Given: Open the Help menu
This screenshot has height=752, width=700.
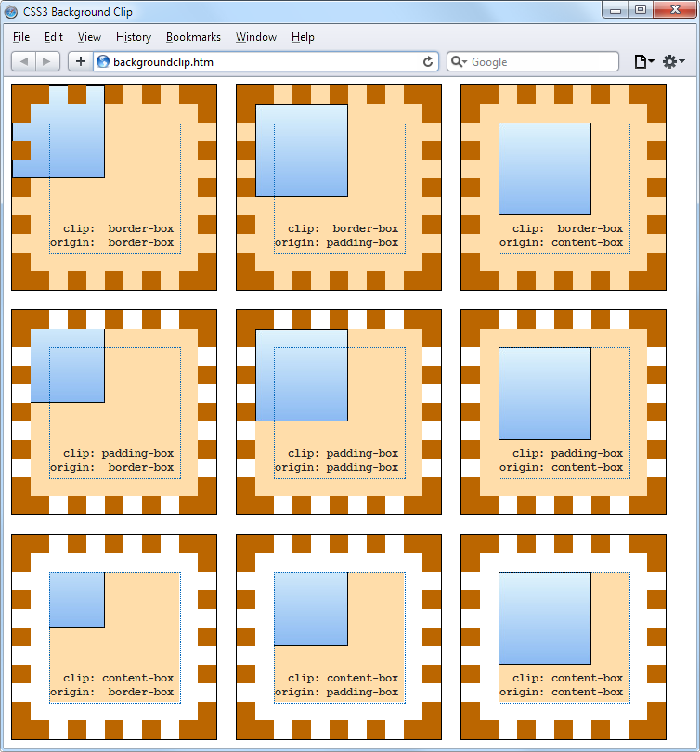Looking at the screenshot, I should pyautogui.click(x=303, y=37).
